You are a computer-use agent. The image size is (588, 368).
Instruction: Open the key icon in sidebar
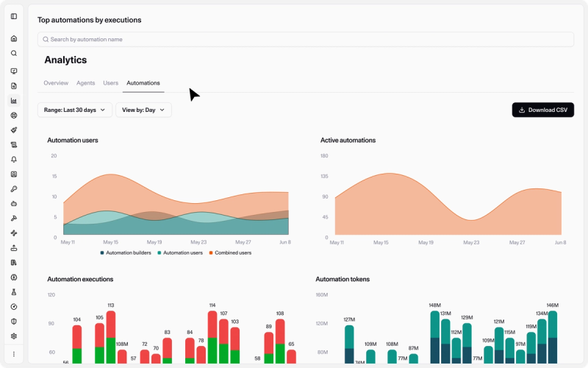tap(14, 189)
